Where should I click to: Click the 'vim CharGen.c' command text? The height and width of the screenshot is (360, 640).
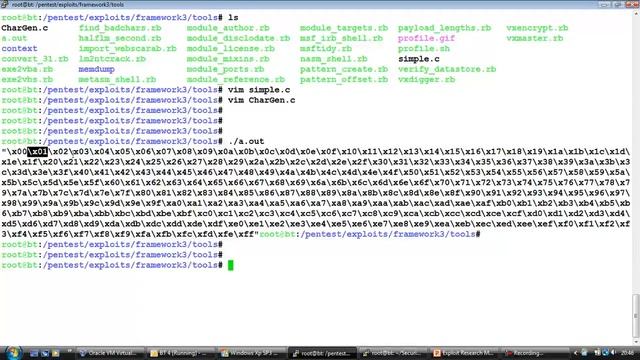(262, 100)
